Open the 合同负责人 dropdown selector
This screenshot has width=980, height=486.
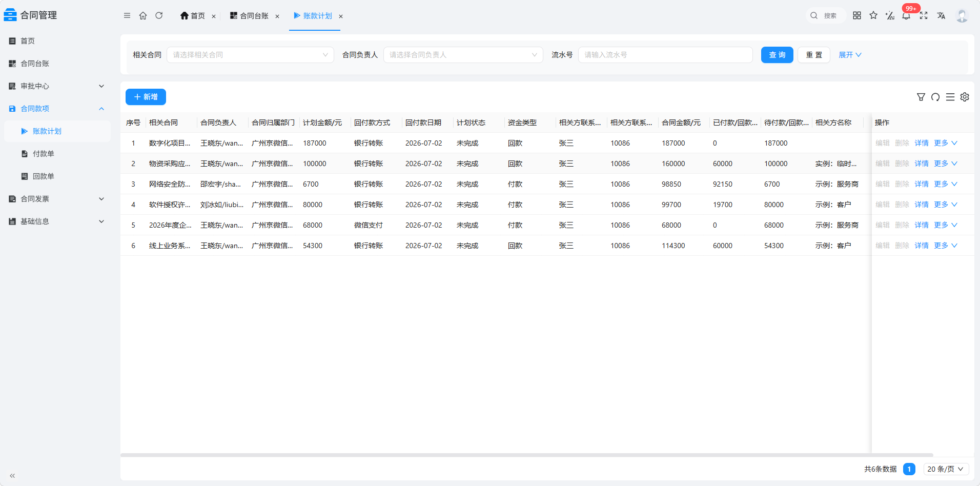pyautogui.click(x=463, y=55)
